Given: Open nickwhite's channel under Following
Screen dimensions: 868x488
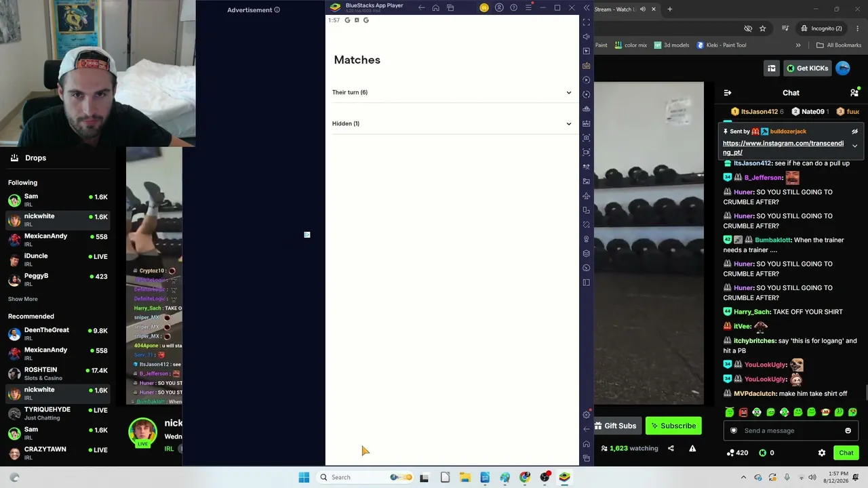Looking at the screenshot, I should 58,220.
